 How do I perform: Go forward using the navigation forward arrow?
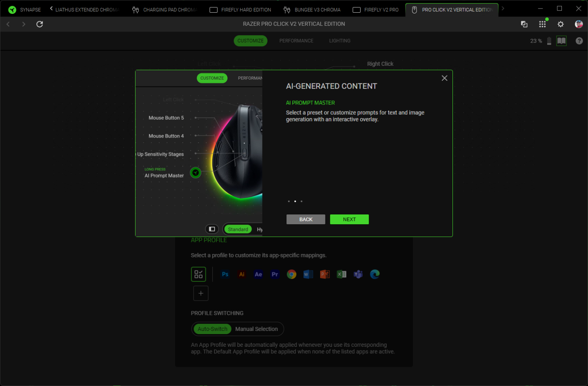(x=24, y=24)
